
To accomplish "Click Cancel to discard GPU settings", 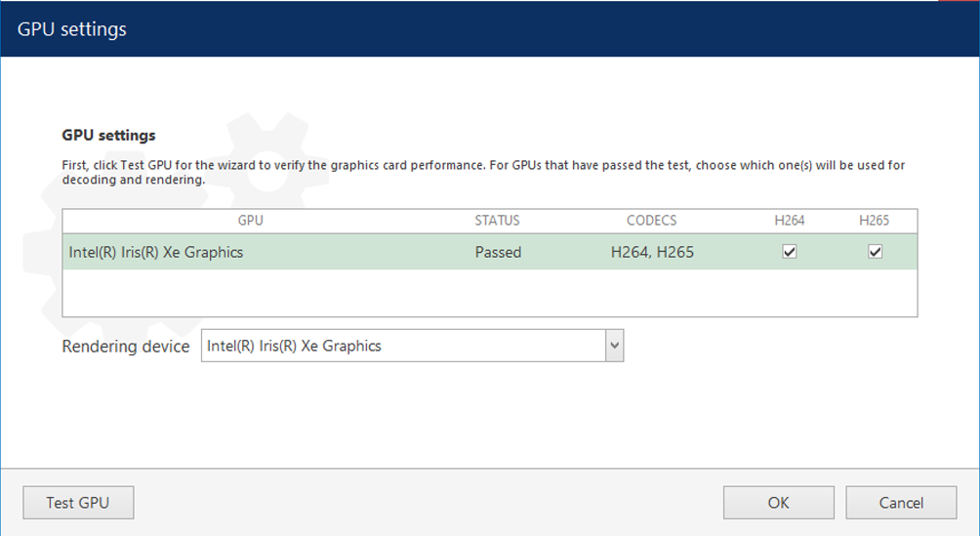I will click(900, 503).
